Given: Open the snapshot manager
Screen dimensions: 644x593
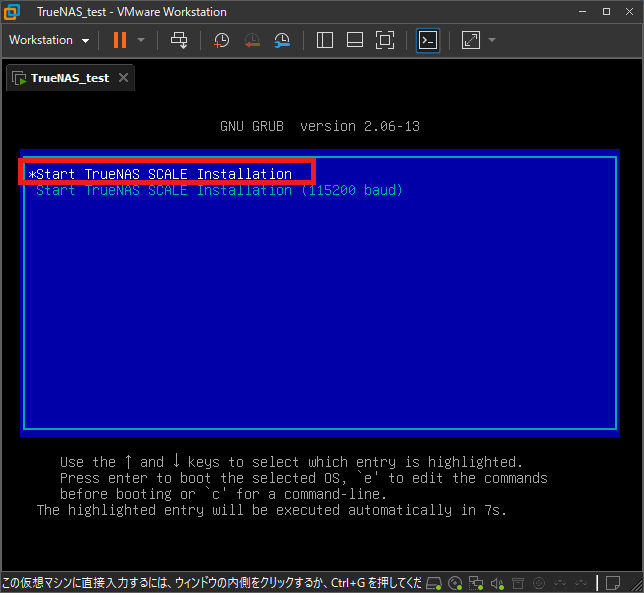Looking at the screenshot, I should tap(282, 40).
